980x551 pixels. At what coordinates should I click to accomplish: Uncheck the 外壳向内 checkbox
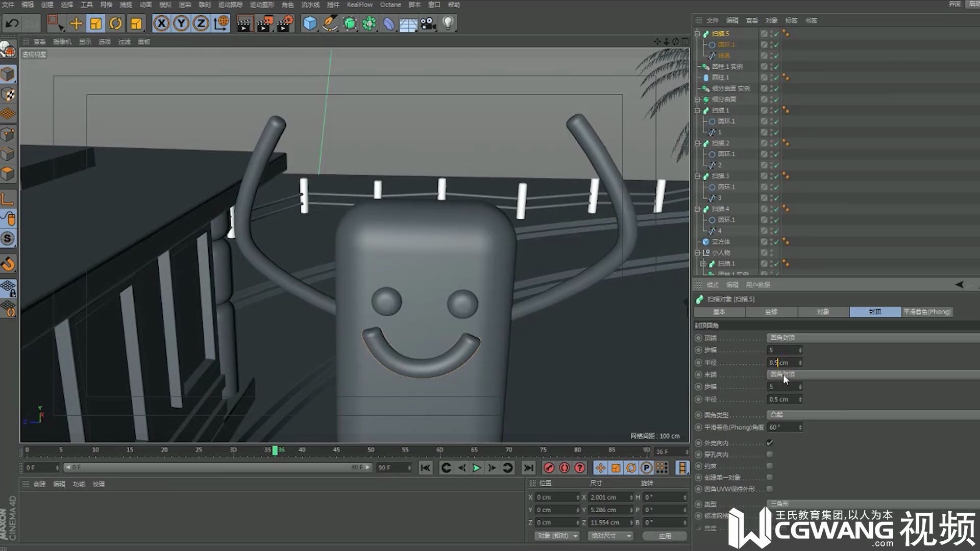click(x=771, y=442)
